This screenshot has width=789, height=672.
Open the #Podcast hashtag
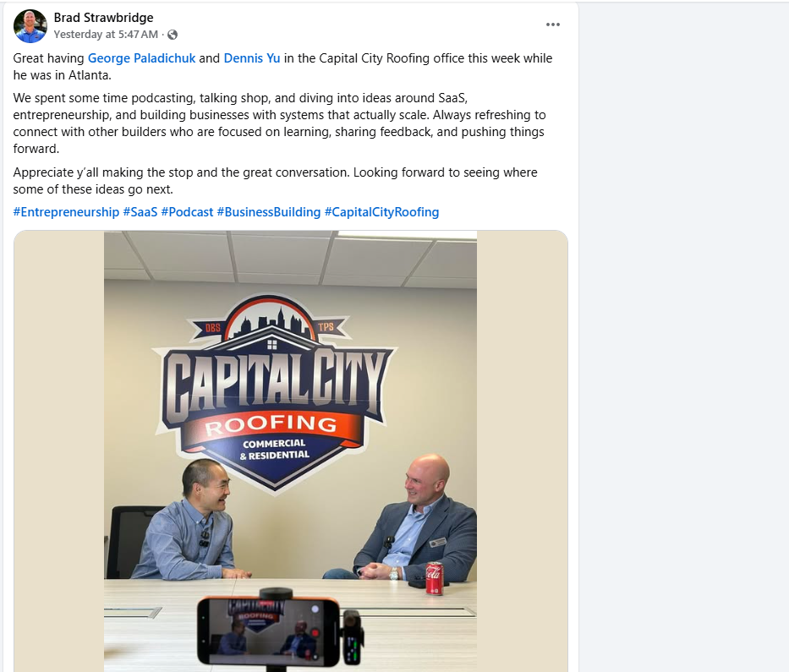pyautogui.click(x=187, y=212)
